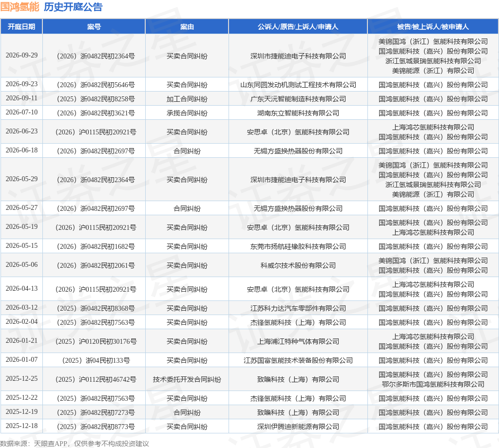The height and width of the screenshot is (448, 499).
Task: Select case number (2026)浙0482民初5646号
Action: click(x=95, y=85)
